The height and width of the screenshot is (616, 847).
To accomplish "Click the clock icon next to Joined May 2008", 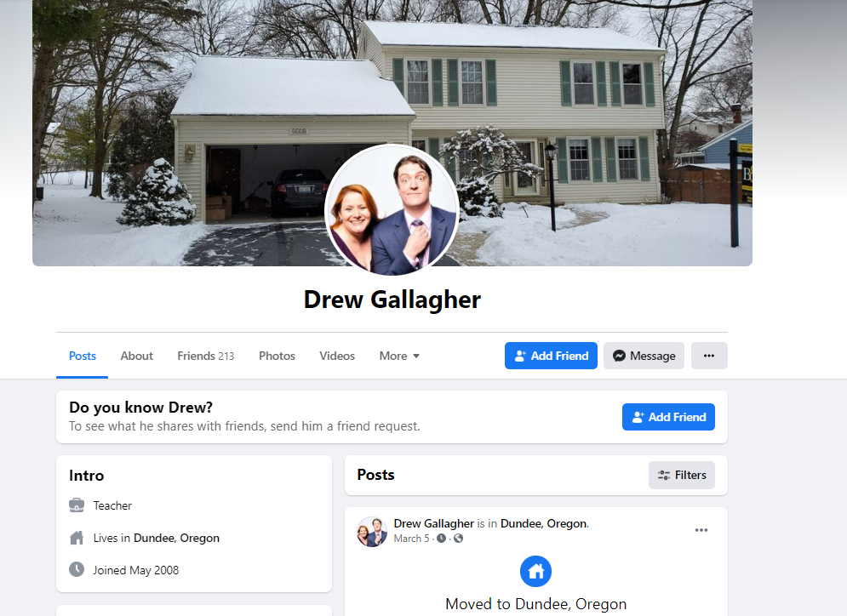I will (x=77, y=569).
